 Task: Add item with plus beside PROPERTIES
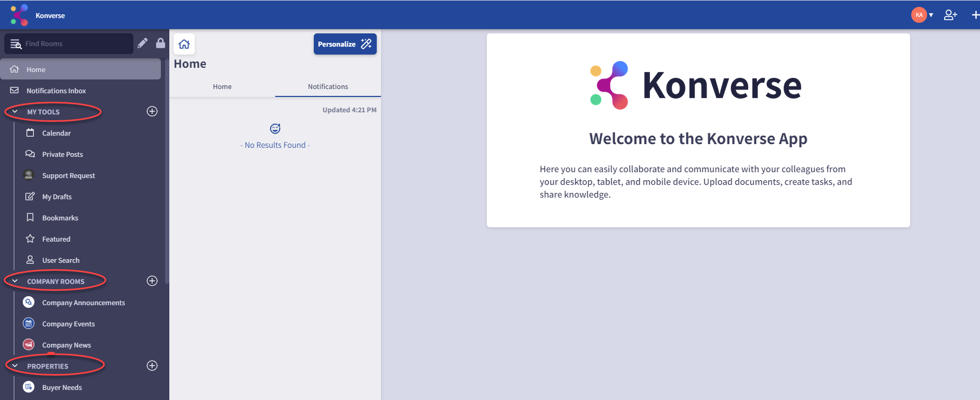click(152, 366)
